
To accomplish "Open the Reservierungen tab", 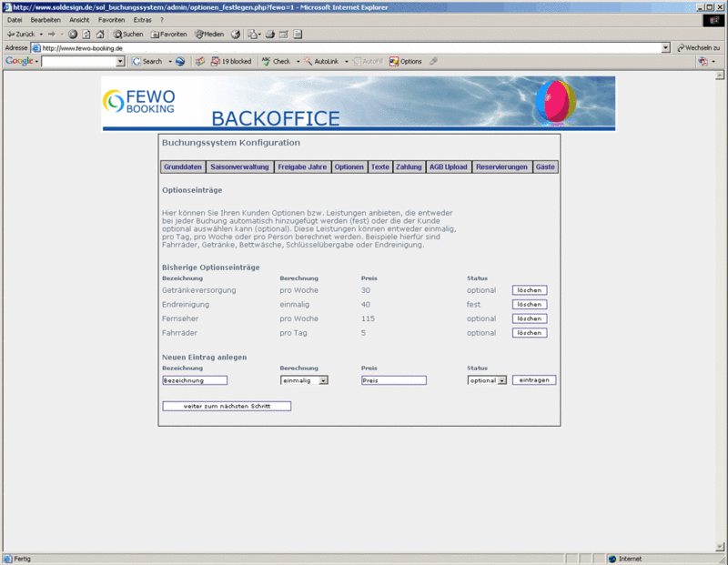I will [501, 167].
